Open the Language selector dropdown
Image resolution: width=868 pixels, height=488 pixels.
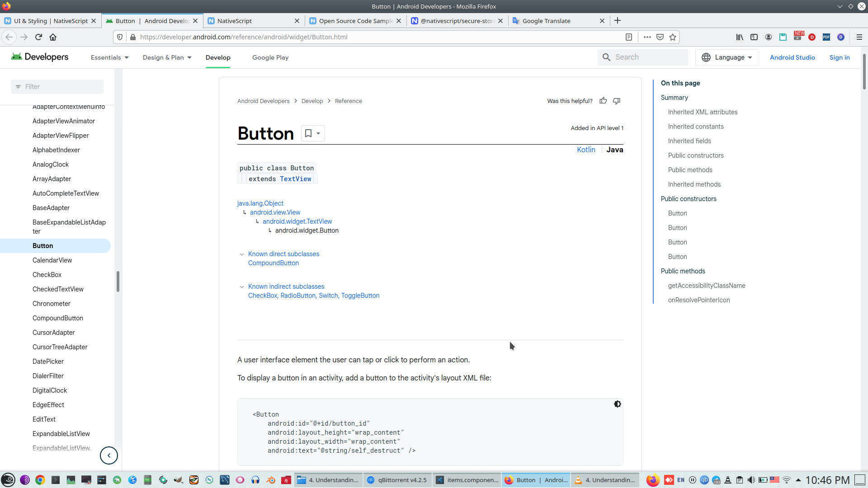[x=727, y=57]
